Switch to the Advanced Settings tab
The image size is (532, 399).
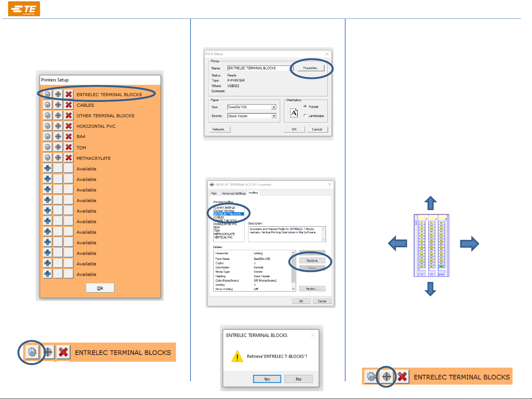tap(234, 193)
